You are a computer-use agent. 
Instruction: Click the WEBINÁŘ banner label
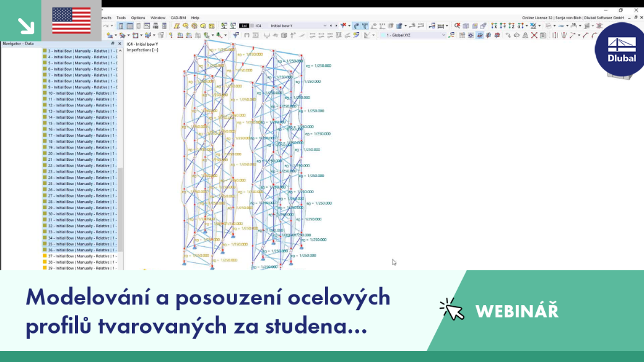[516, 311]
